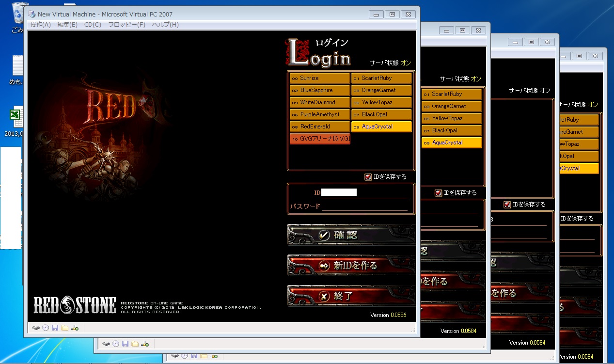Click the パスワード input field in front window

364,206
